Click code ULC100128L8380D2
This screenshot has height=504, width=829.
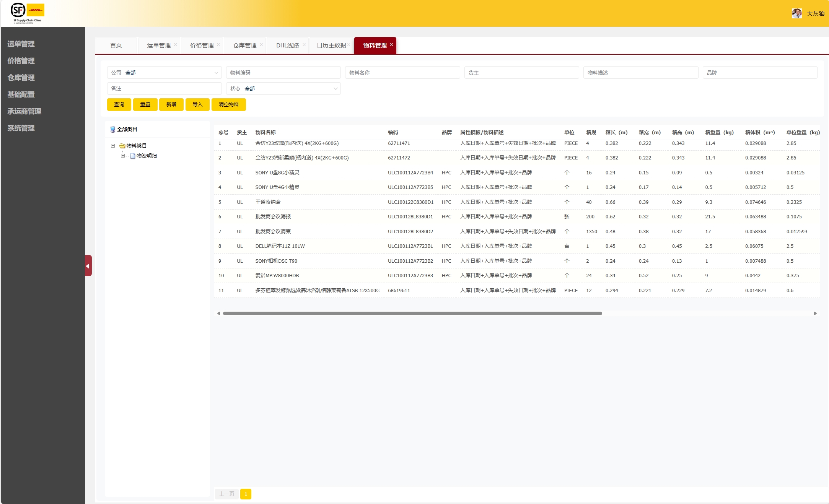click(x=410, y=231)
